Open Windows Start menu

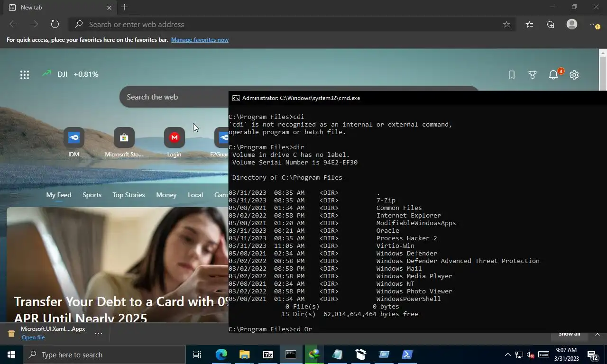coord(11,355)
